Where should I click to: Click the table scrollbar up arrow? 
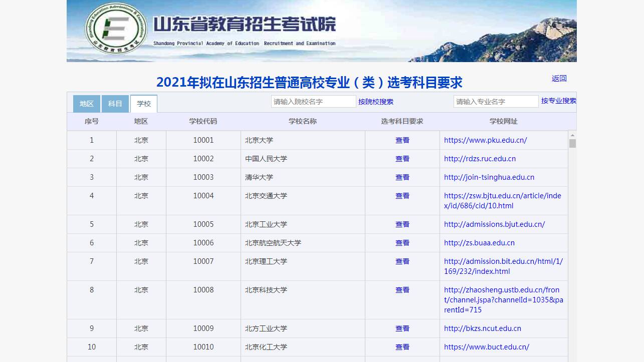point(572,135)
